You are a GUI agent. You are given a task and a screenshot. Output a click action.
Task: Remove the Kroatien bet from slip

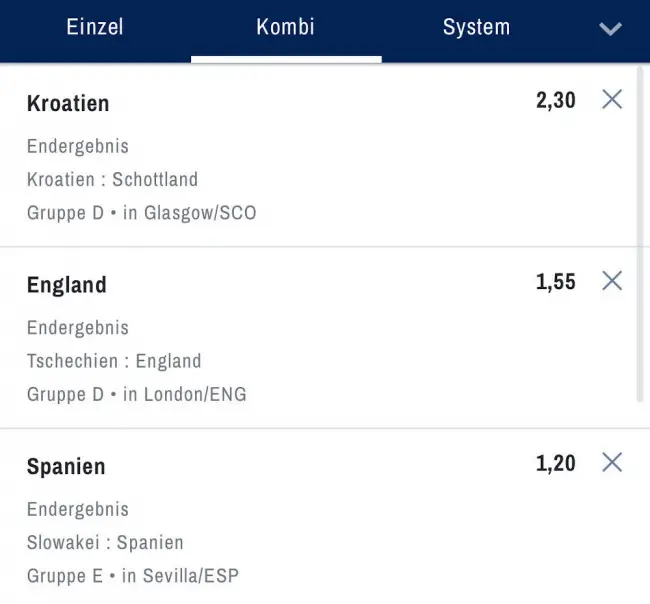pyautogui.click(x=612, y=99)
